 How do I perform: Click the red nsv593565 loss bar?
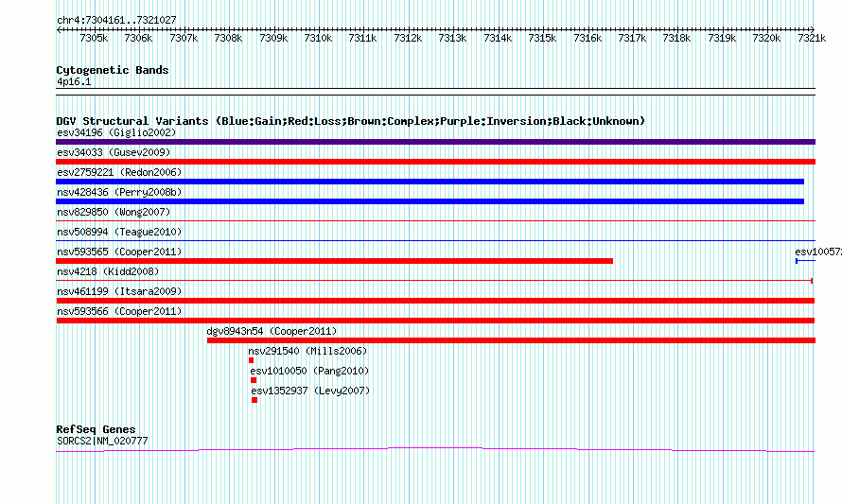pyautogui.click(x=335, y=261)
